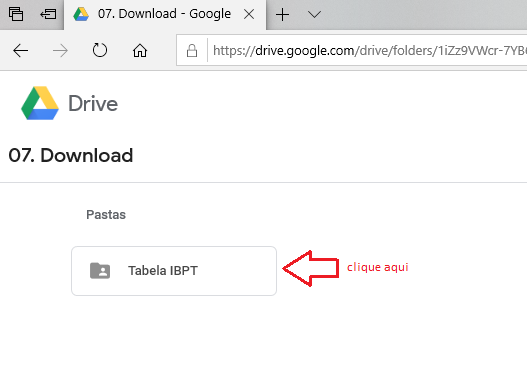Open the tabs you've set aside icon
Viewport: 527px width, 388px height.
tap(16, 14)
